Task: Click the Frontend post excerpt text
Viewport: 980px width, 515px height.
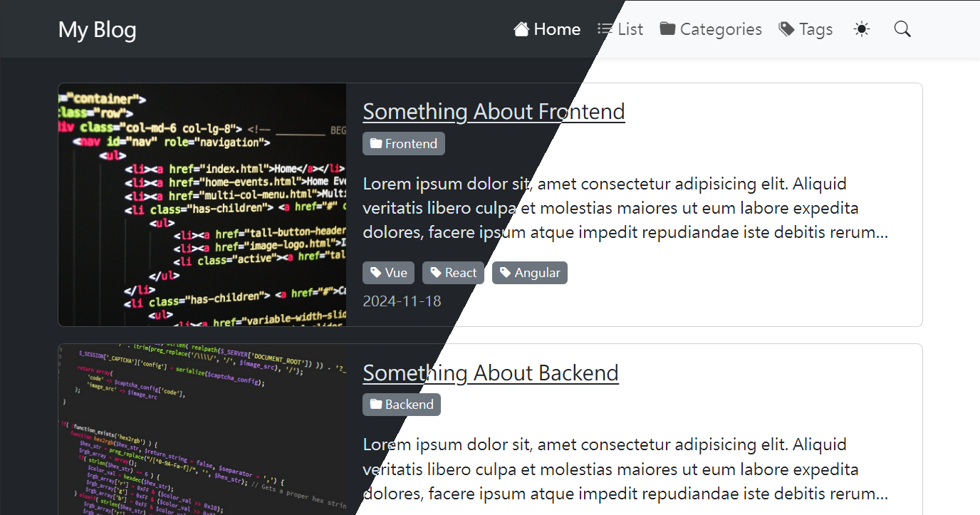Action: click(625, 208)
